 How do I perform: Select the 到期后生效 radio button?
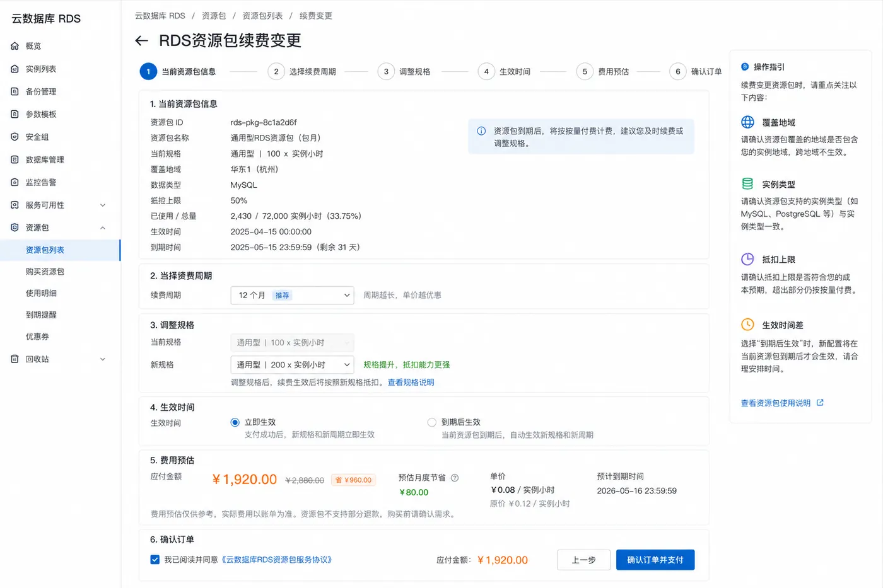pos(432,422)
